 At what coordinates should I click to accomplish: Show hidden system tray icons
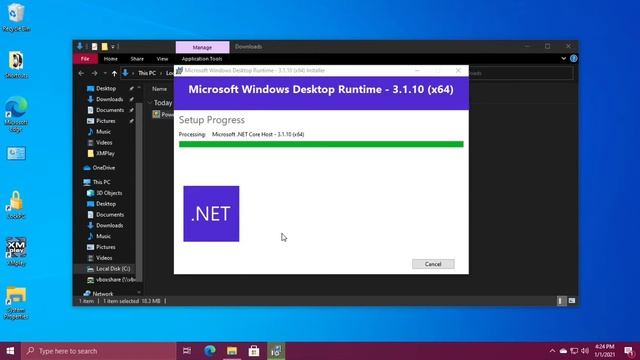point(552,351)
